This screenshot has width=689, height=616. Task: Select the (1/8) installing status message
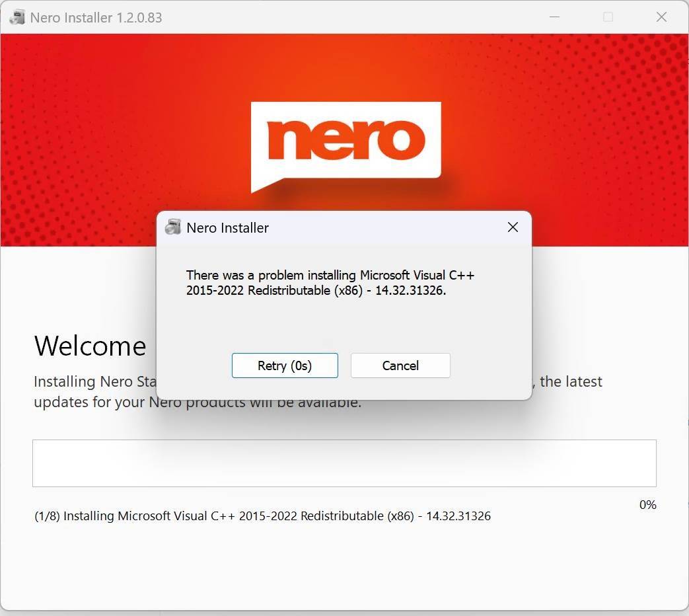click(262, 516)
